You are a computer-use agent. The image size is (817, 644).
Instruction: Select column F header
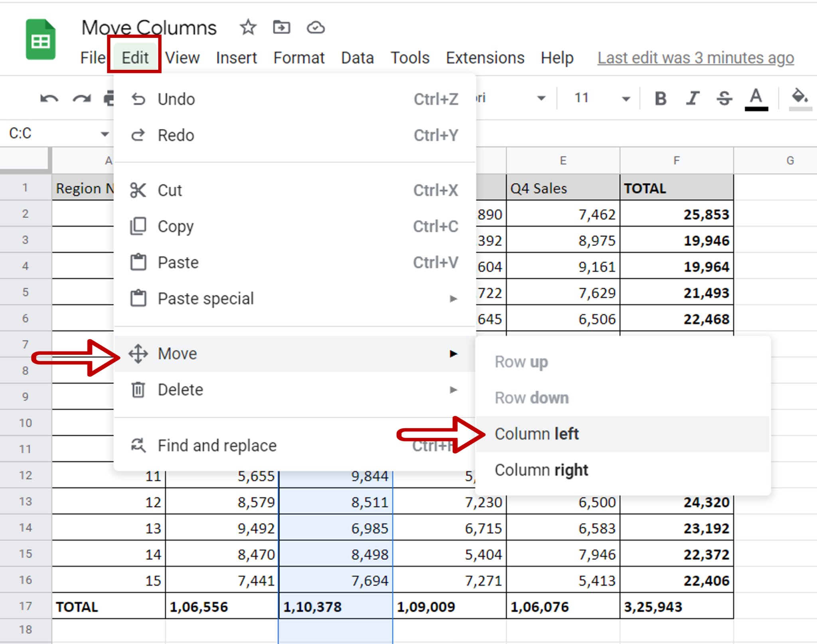tap(677, 160)
